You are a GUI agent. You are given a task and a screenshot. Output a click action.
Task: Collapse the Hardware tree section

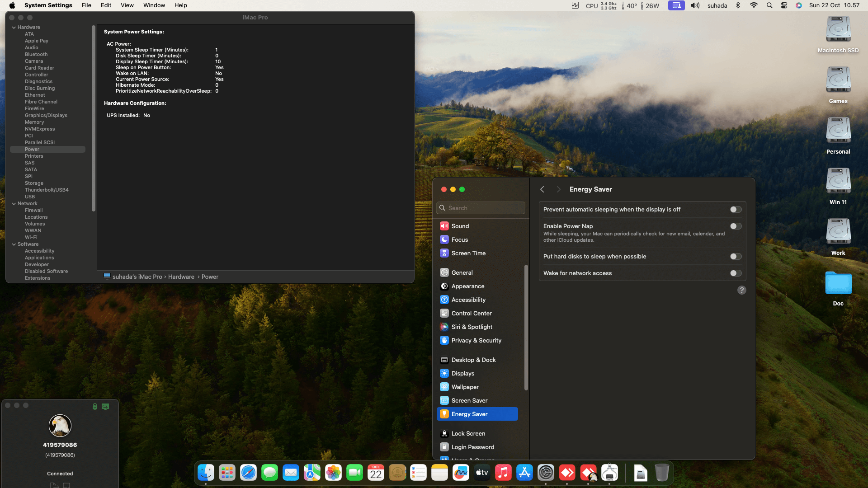(14, 28)
